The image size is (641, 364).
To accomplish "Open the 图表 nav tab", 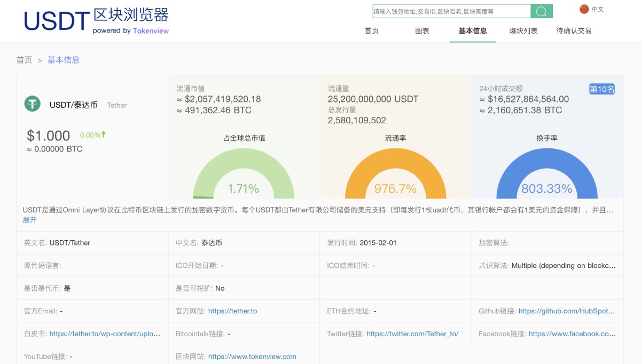I will tap(423, 31).
